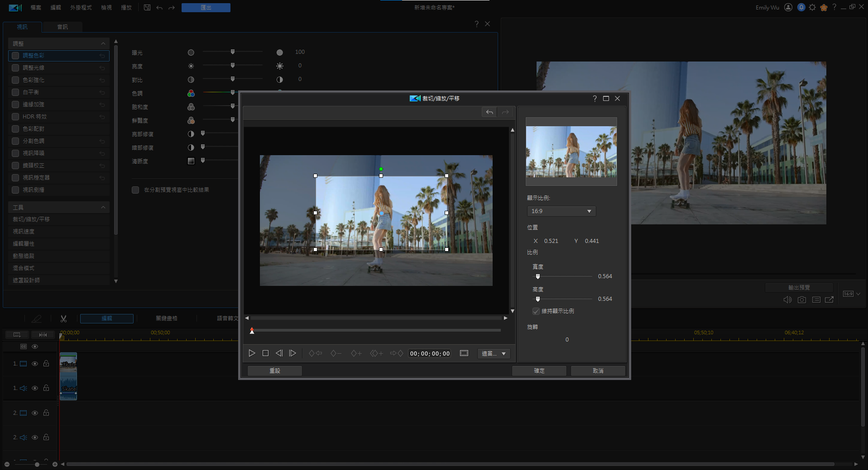The height and width of the screenshot is (470, 868).
Task: Click the 確定 button
Action: pos(539,371)
